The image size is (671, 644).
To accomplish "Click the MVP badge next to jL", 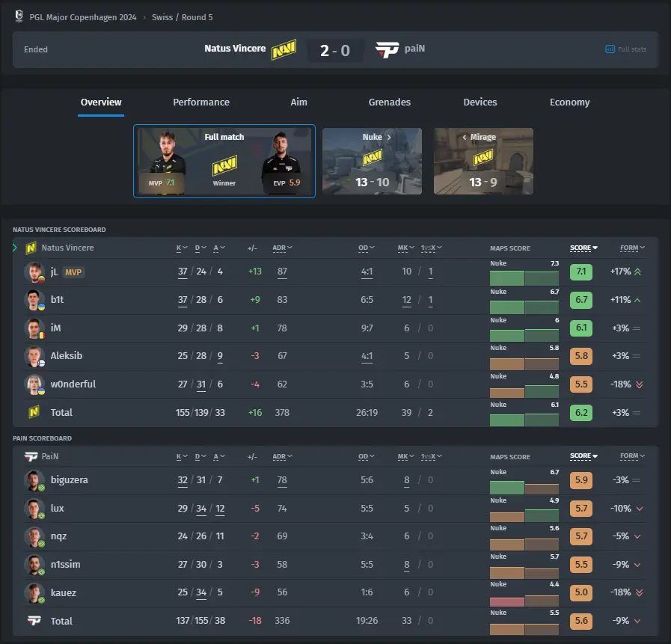I will click(73, 272).
